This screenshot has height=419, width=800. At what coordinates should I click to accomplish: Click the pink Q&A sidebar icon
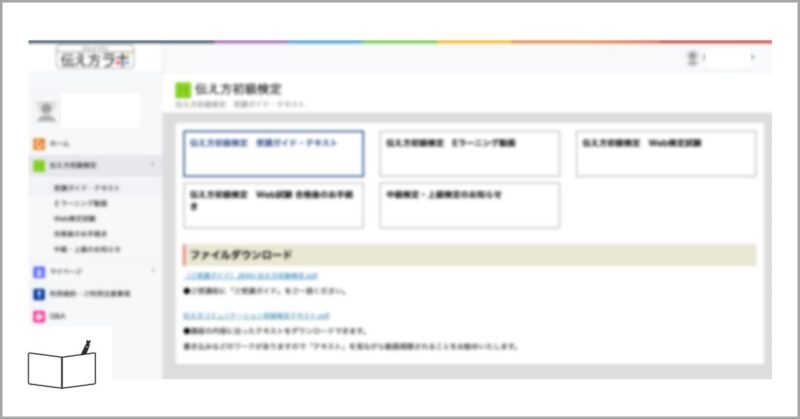pos(39,316)
